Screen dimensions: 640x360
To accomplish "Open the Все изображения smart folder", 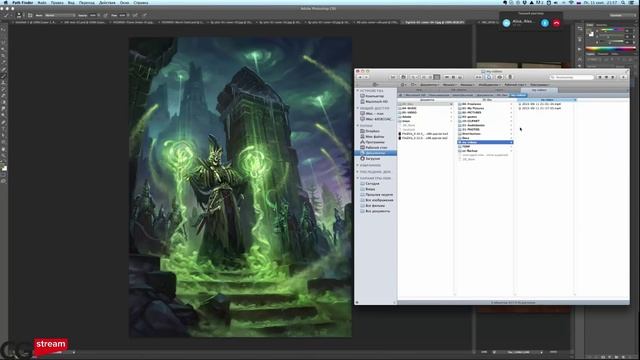I will pyautogui.click(x=379, y=200).
